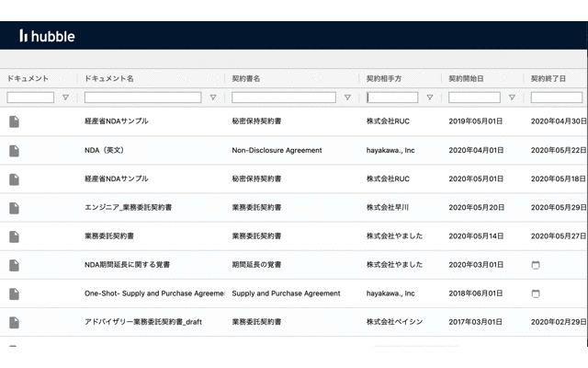Click document icon in アドバイザリー業務委託契約書_draft row

point(15,322)
